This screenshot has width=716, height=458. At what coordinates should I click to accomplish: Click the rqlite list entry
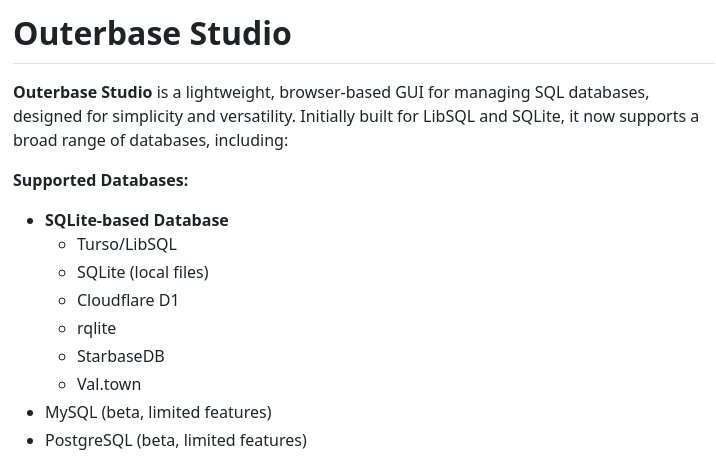(x=96, y=329)
